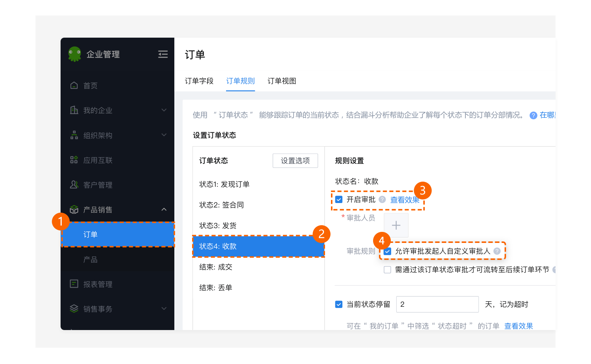Open 查看效果 link after 状态超时 text

pyautogui.click(x=519, y=326)
